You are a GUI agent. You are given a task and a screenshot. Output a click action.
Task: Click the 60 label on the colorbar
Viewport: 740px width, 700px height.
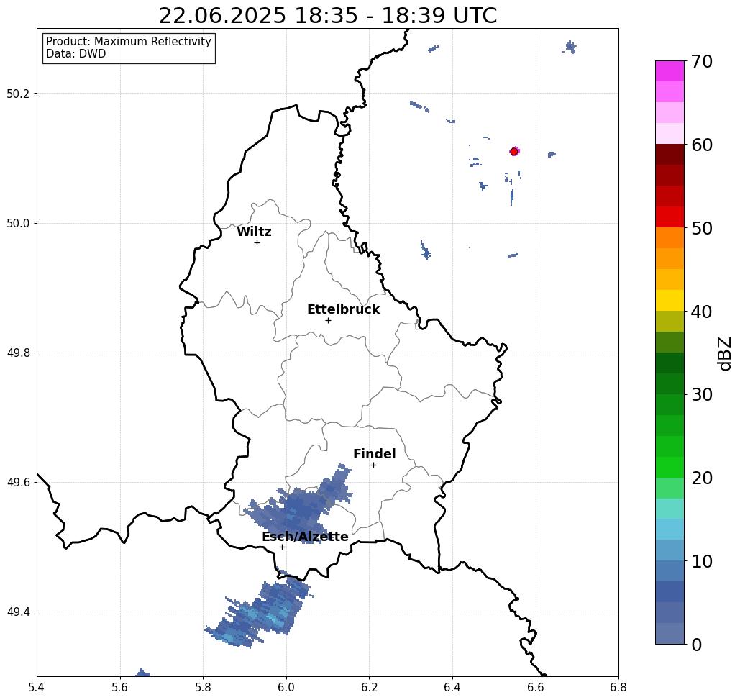(x=702, y=145)
